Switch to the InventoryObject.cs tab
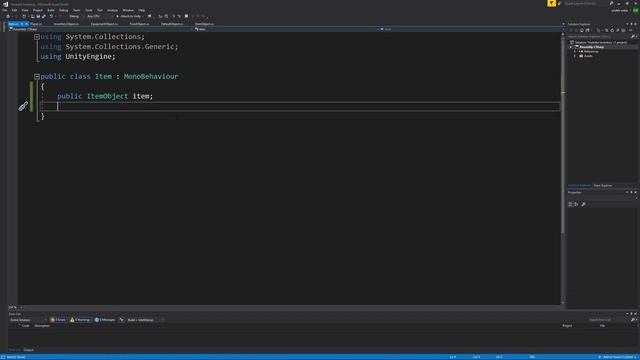The image size is (640, 360). click(x=66, y=24)
